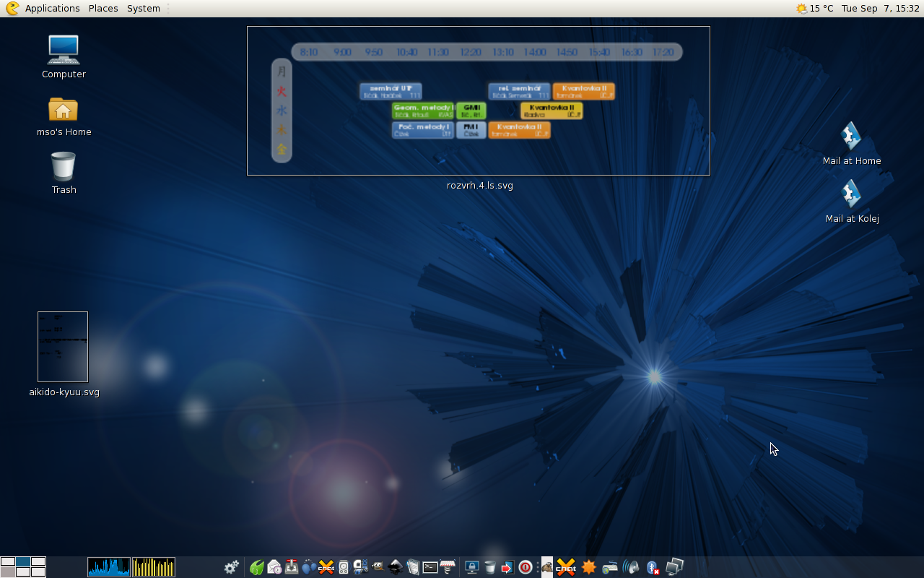Screen dimensions: 924x578
Task: Switch to the bottom-middle workspace
Action: [x=23, y=571]
